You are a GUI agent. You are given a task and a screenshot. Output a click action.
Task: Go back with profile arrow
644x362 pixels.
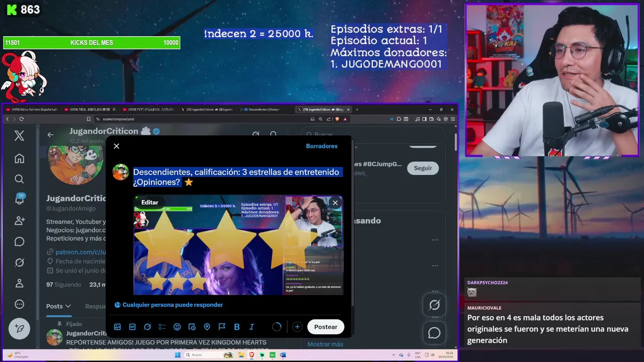click(x=50, y=134)
